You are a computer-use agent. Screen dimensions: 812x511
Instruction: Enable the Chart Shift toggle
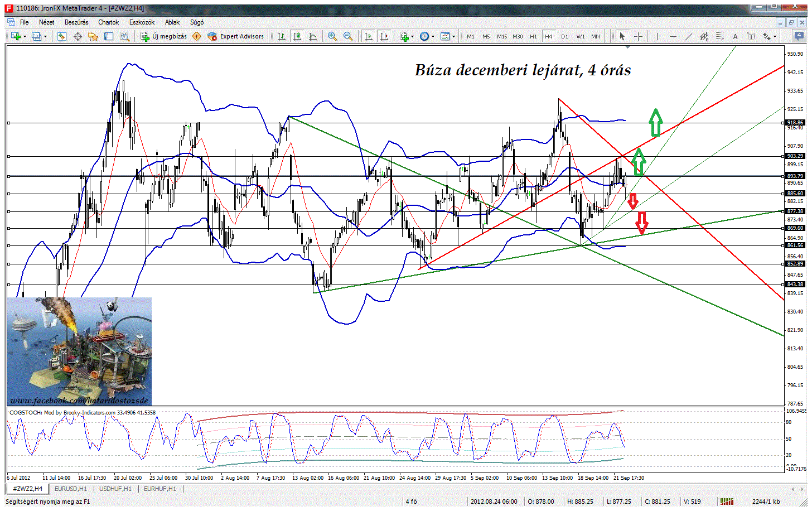[384, 36]
